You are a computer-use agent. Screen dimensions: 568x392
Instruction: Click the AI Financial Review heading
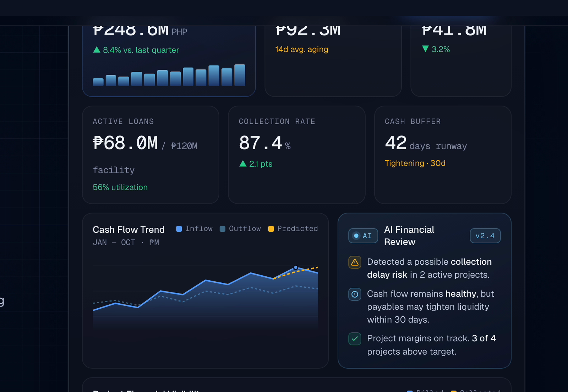click(409, 236)
